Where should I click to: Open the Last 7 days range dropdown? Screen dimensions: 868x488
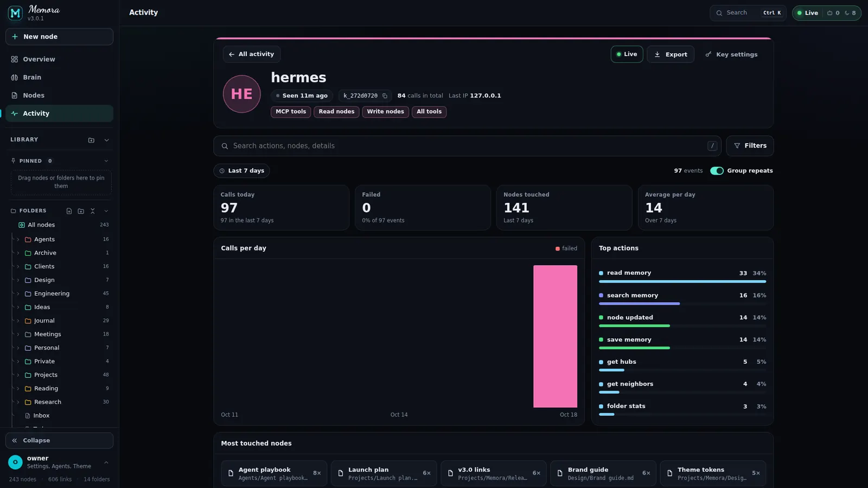pyautogui.click(x=241, y=171)
